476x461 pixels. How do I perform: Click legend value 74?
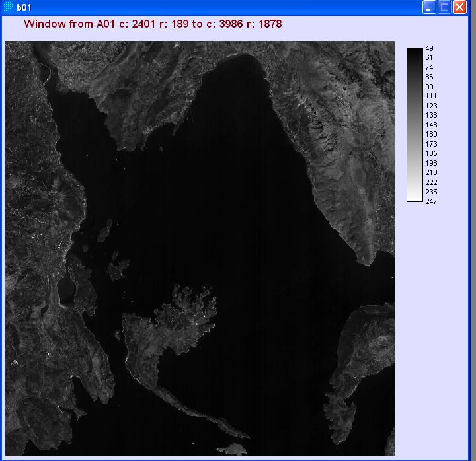[429, 67]
